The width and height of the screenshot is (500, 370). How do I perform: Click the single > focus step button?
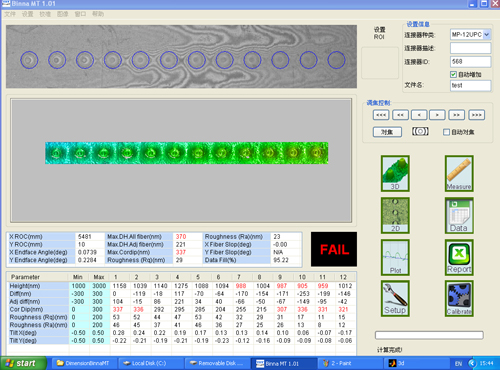(x=437, y=115)
